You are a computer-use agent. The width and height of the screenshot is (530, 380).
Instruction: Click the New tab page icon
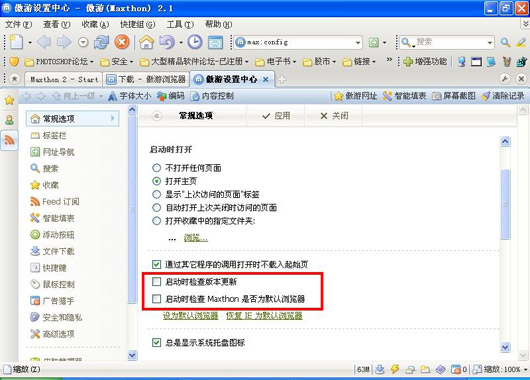(16, 42)
